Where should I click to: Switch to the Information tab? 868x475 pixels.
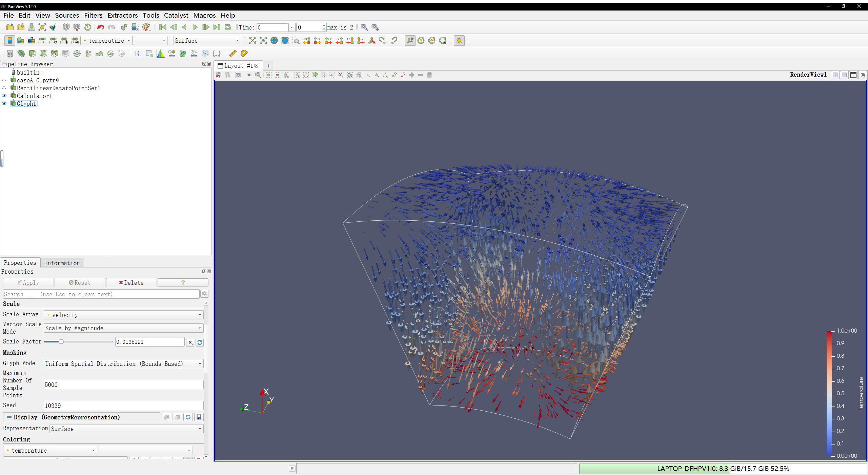click(x=62, y=263)
